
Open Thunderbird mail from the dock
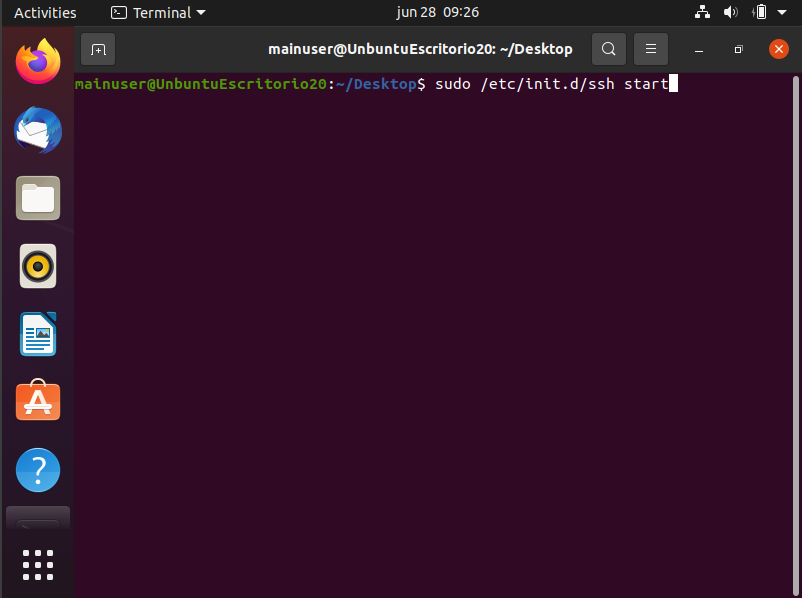coord(38,130)
